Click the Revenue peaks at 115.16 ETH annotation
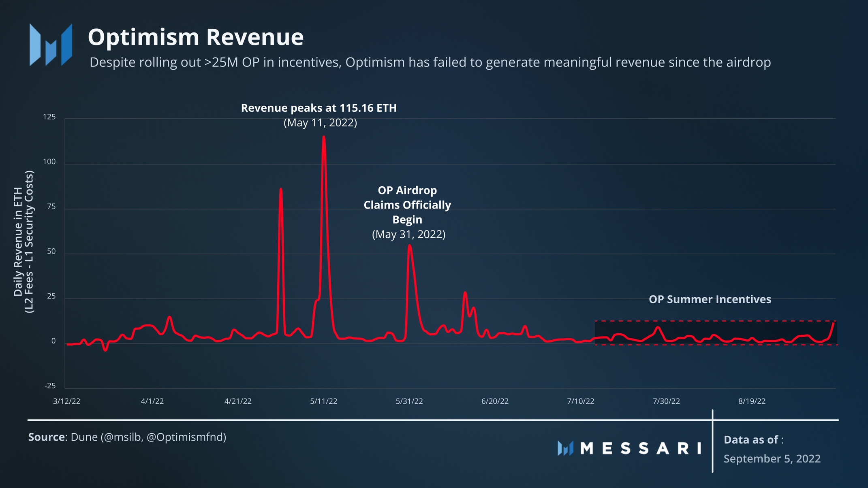The height and width of the screenshot is (488, 868). (319, 108)
